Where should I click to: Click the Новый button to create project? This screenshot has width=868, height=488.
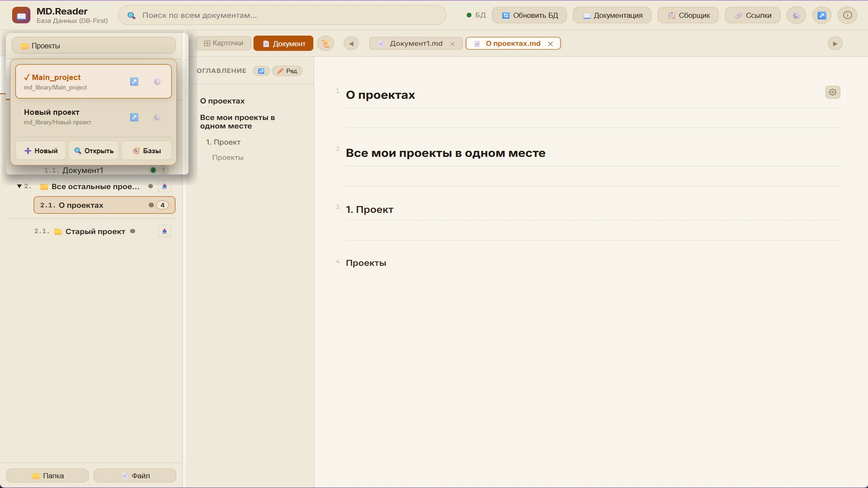pos(41,151)
